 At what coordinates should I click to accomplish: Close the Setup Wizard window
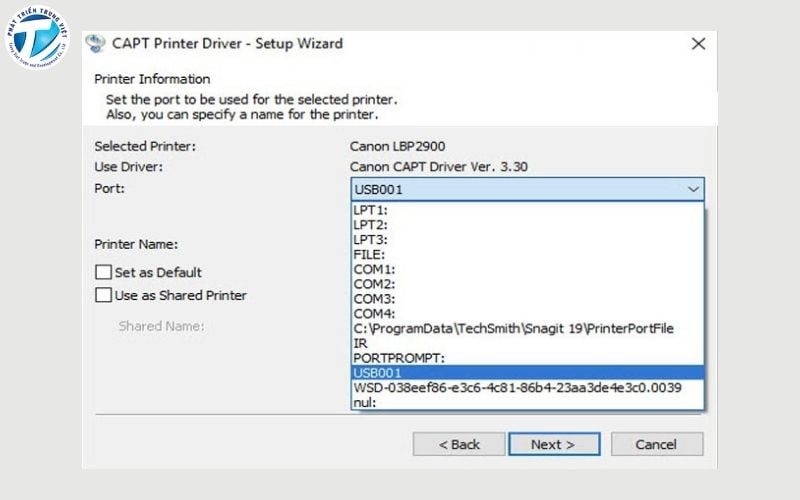698,44
